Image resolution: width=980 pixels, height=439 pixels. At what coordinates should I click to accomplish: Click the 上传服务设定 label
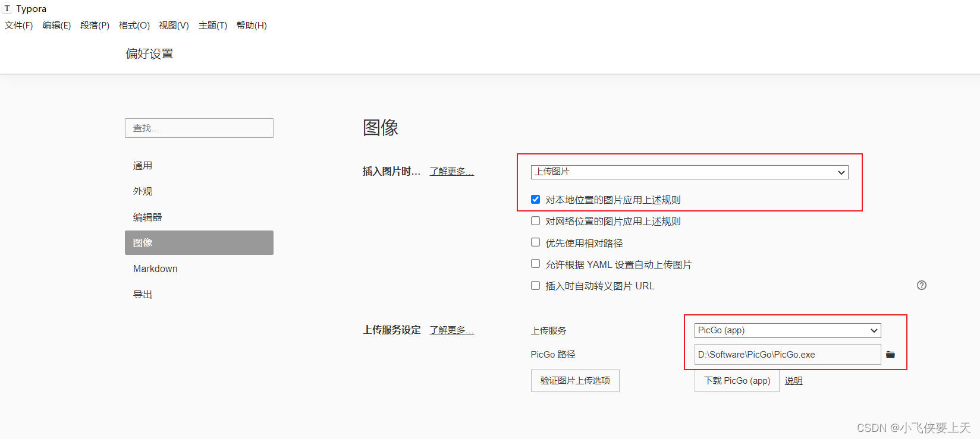[x=392, y=330]
